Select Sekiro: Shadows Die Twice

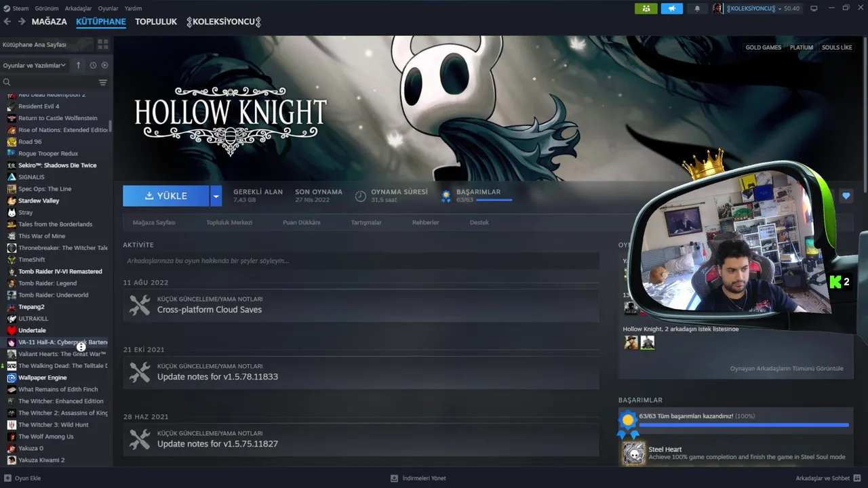point(57,165)
